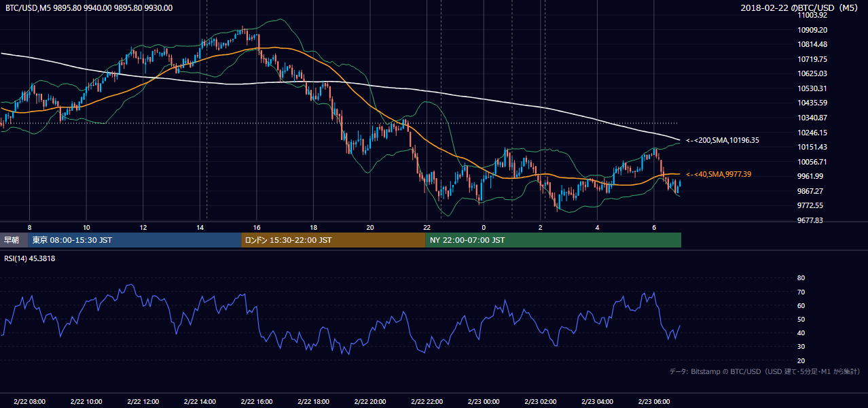Viewport: 868px width, 408px height.
Task: Click price axis value 10435.59
Action: pyautogui.click(x=813, y=103)
